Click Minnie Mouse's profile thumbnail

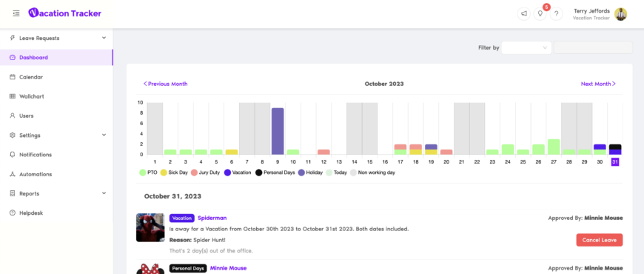[150, 269]
